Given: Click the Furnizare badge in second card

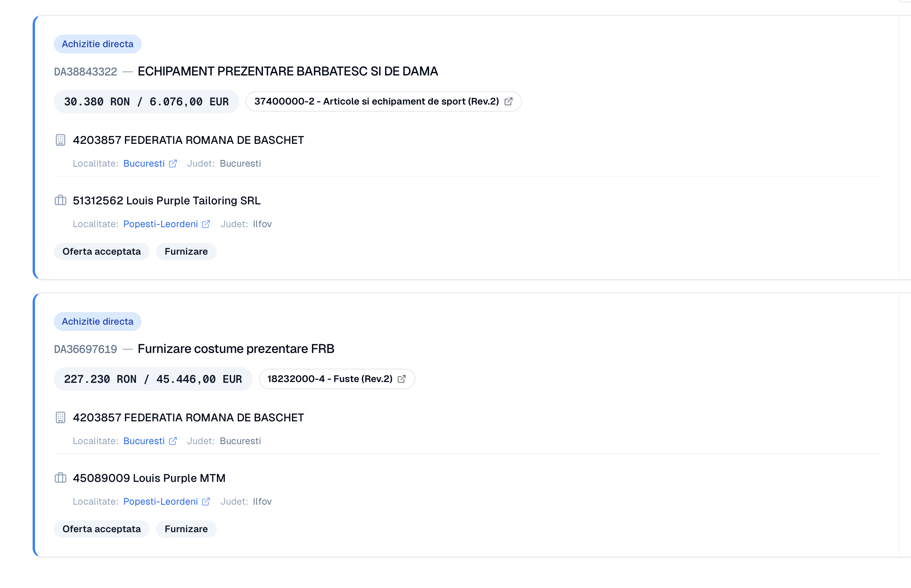Looking at the screenshot, I should click(186, 529).
